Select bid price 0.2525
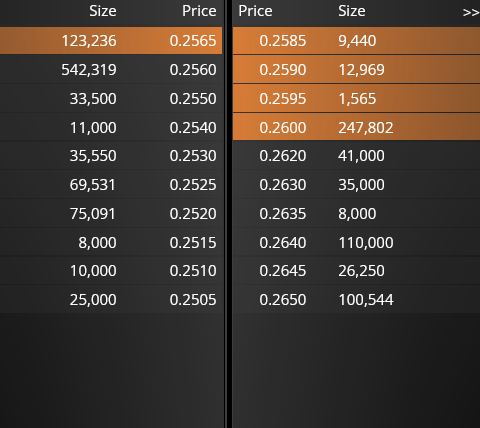The image size is (480, 428). point(193,185)
